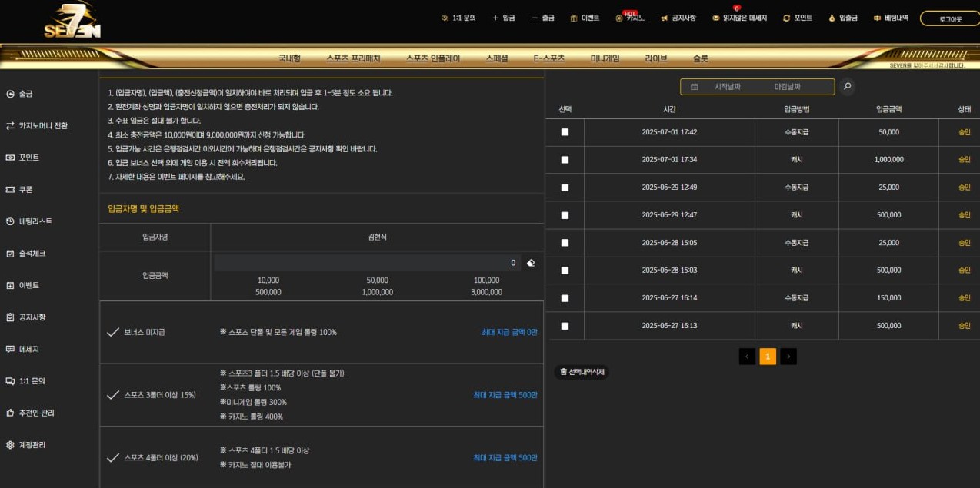The width and height of the screenshot is (980, 488).
Task: Open 1:1 문의 in the top header
Action: click(458, 18)
